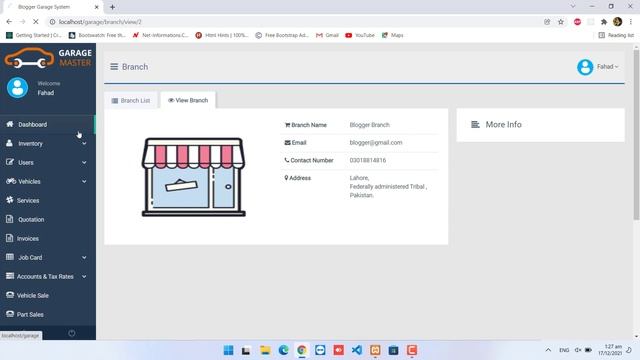Switch to the Branch List tab
Viewport: 640px width, 360px height.
(131, 100)
